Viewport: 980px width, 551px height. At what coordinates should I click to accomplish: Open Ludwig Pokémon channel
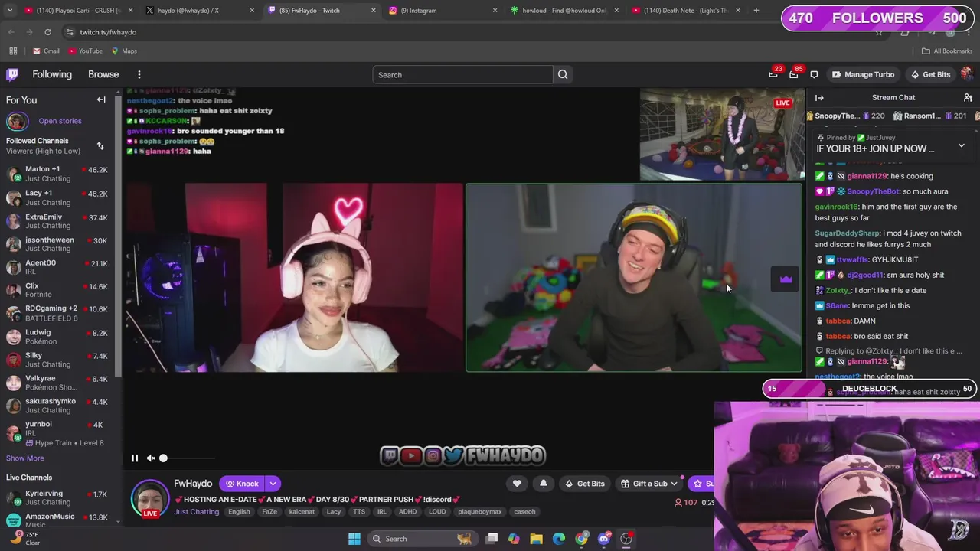(x=57, y=337)
